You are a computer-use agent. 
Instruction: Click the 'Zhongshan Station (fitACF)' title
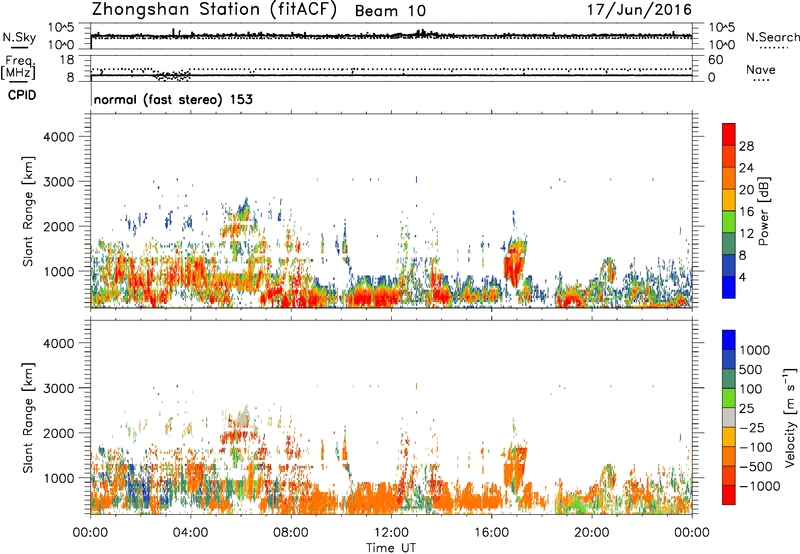[214, 10]
